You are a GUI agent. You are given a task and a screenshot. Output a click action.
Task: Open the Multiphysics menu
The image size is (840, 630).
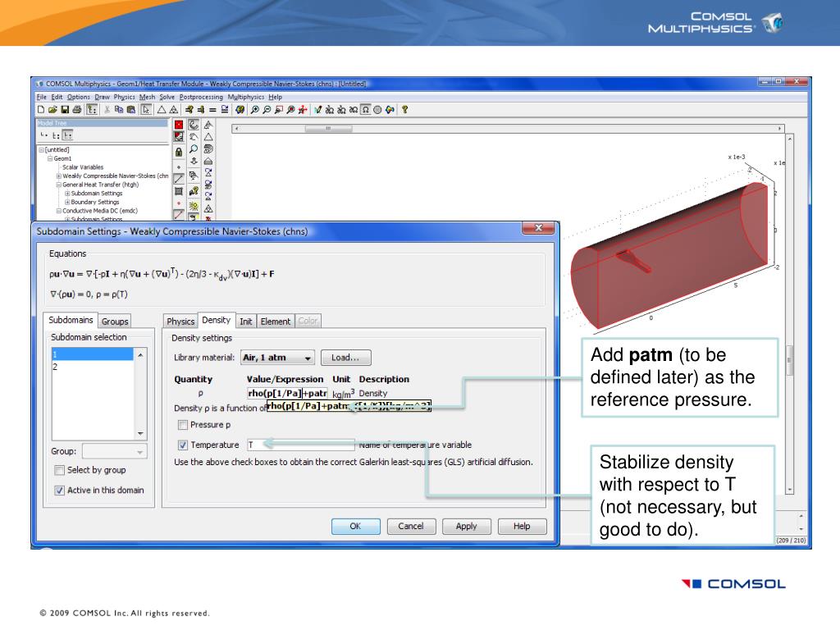(x=246, y=97)
